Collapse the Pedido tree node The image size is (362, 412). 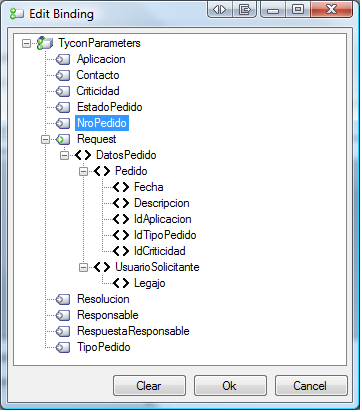coord(83,171)
